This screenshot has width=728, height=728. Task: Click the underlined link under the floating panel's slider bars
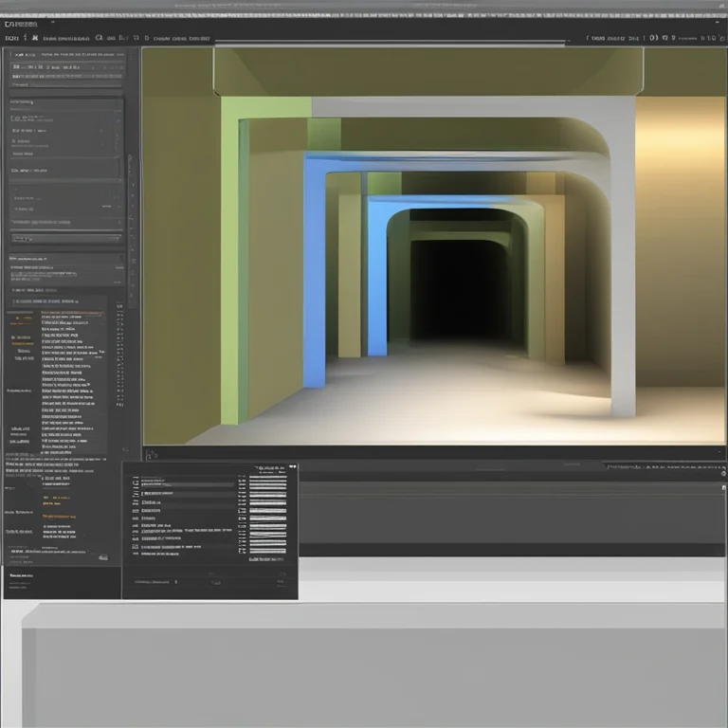(266, 559)
